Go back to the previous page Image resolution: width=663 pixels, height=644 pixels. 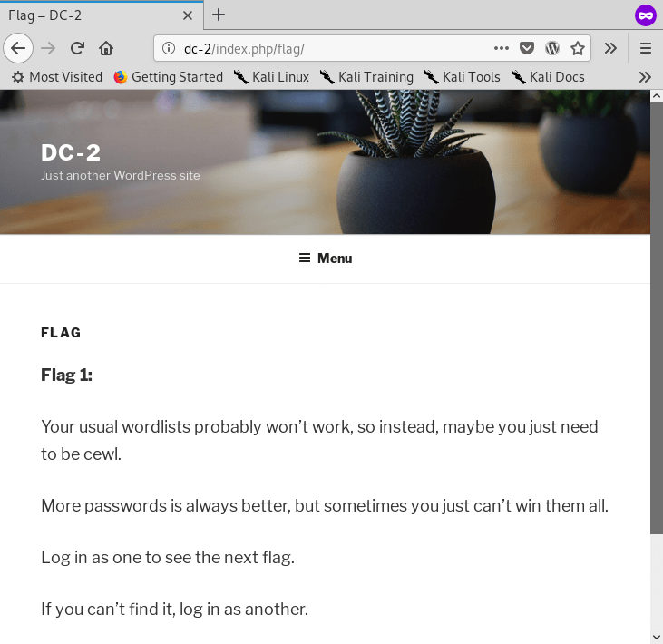pos(18,48)
